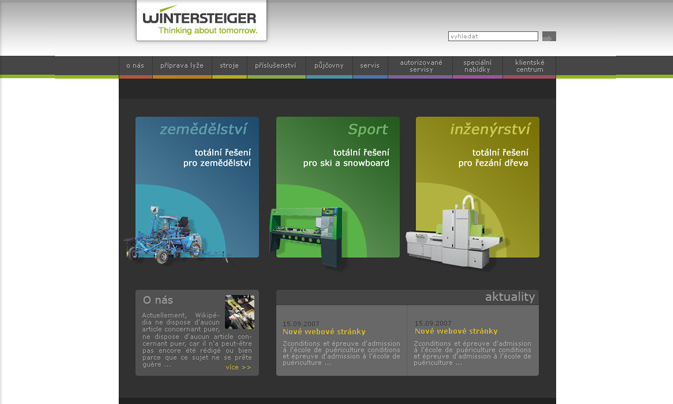Go to stroje menu item

(x=229, y=66)
